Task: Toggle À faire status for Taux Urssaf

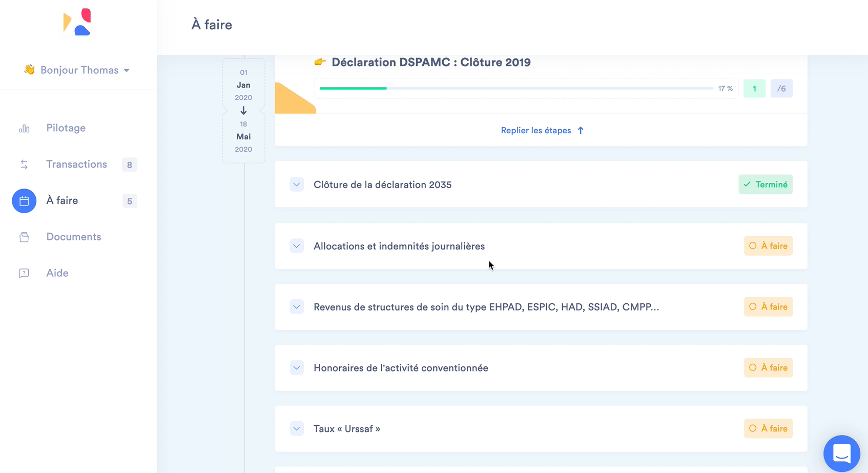Action: pos(768,428)
